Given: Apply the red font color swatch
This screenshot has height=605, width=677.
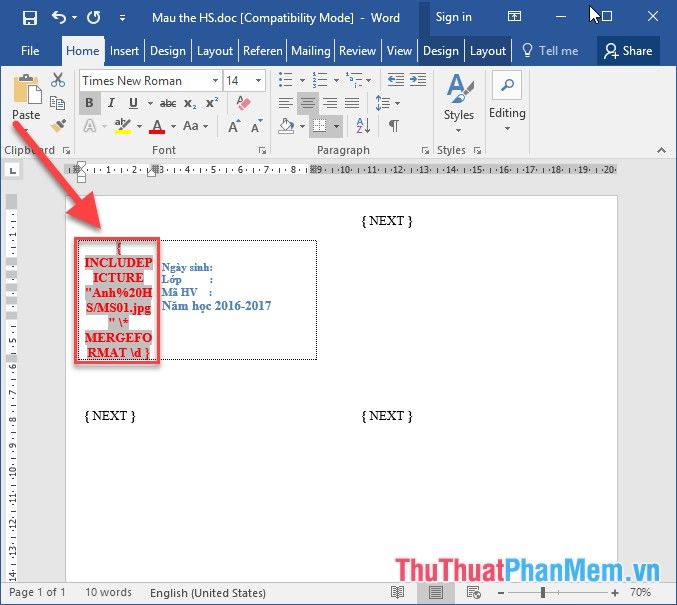Looking at the screenshot, I should (x=156, y=126).
